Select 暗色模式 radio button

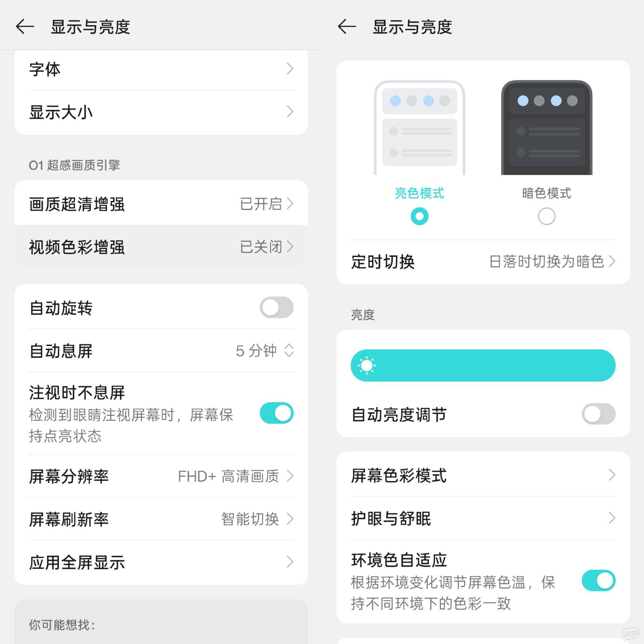(547, 216)
